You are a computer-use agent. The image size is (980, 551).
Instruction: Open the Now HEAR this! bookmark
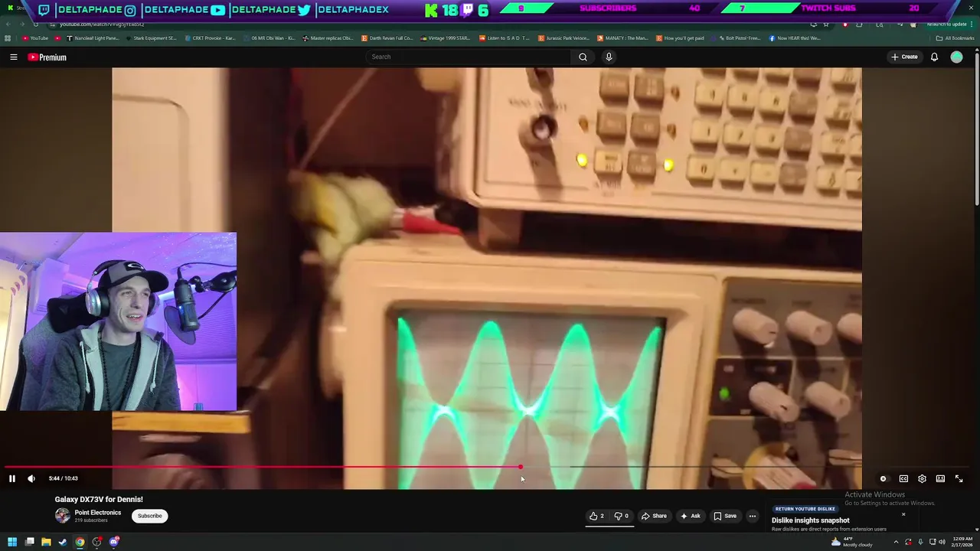click(x=795, y=38)
